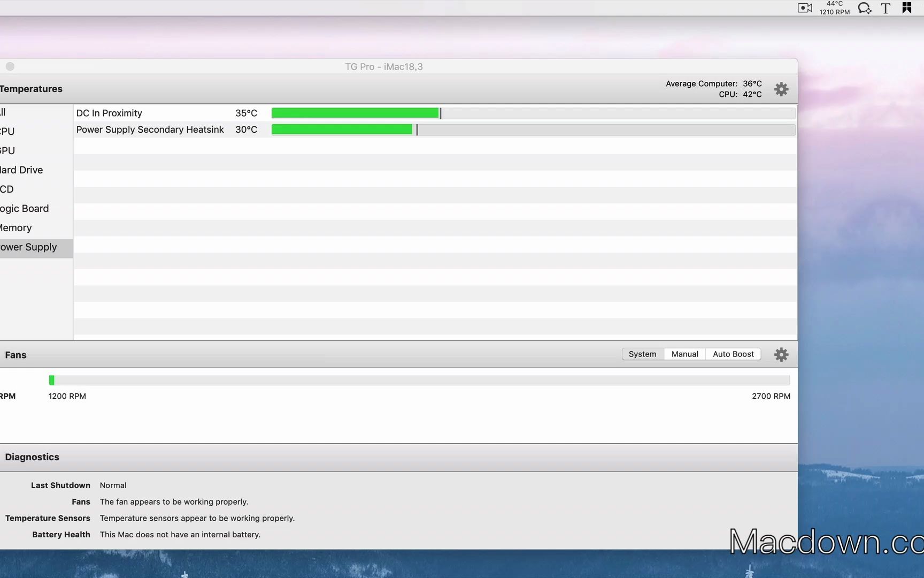Image resolution: width=924 pixels, height=578 pixels.
Task: Click the Power Supply Secondary Heatsink bar
Action: click(x=533, y=130)
